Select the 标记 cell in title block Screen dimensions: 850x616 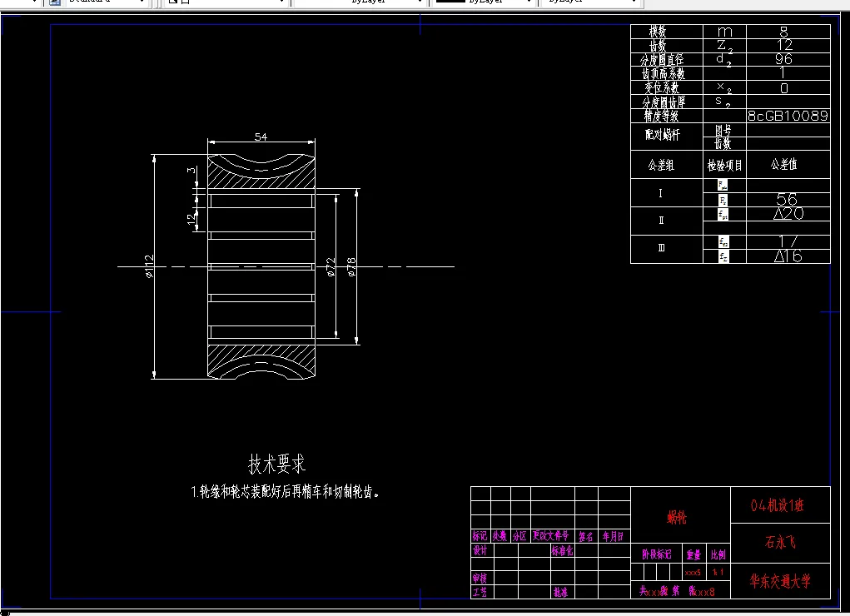pyautogui.click(x=480, y=536)
